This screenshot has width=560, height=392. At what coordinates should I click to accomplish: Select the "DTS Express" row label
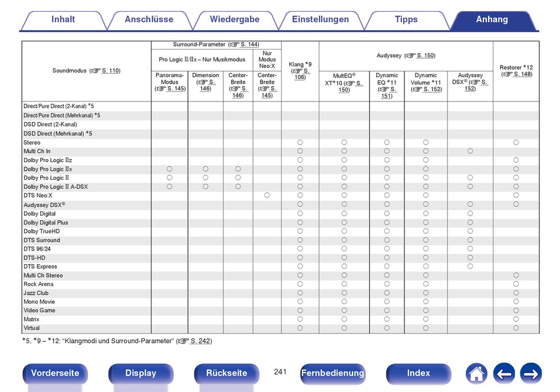point(40,266)
